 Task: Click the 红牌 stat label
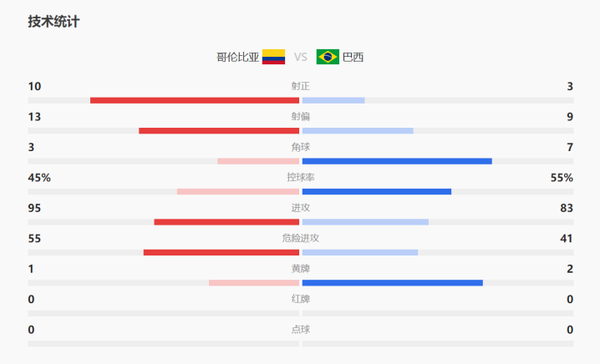point(301,299)
